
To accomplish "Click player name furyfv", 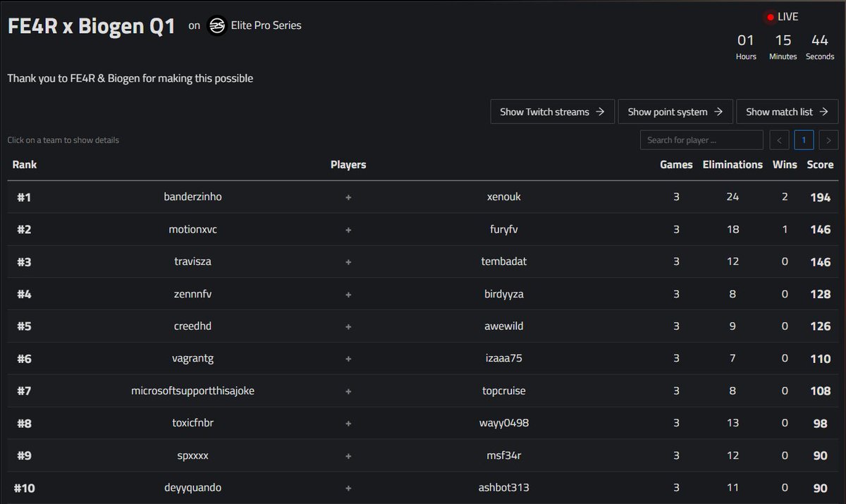I will pos(504,229).
